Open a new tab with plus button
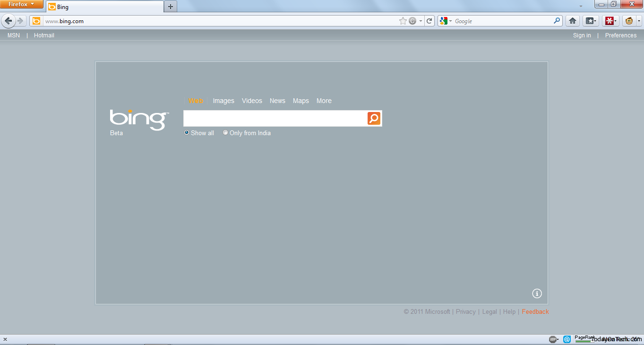The width and height of the screenshot is (644, 345). pos(171,7)
